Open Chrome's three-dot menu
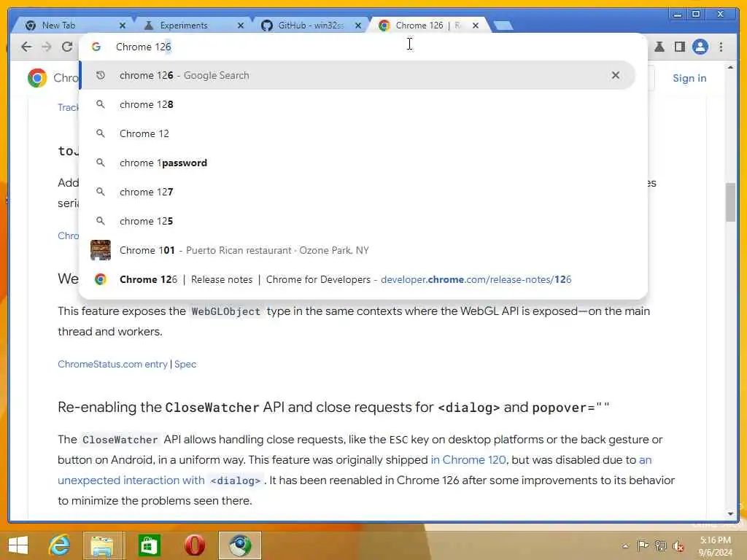This screenshot has height=560, width=747. pos(721,47)
